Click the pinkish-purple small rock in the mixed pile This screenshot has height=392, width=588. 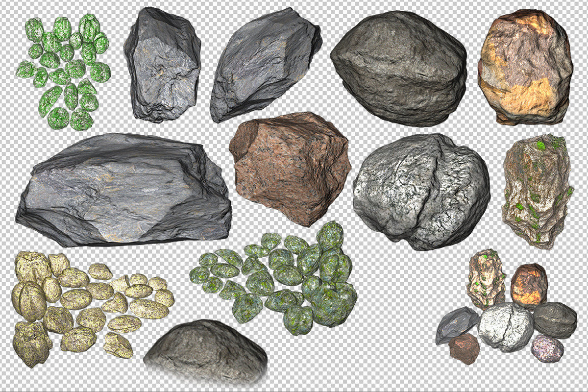click(547, 348)
